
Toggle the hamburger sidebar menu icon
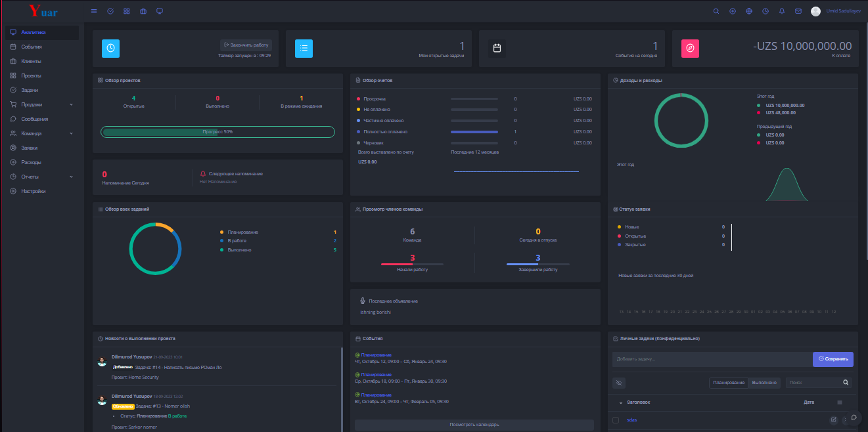[94, 11]
